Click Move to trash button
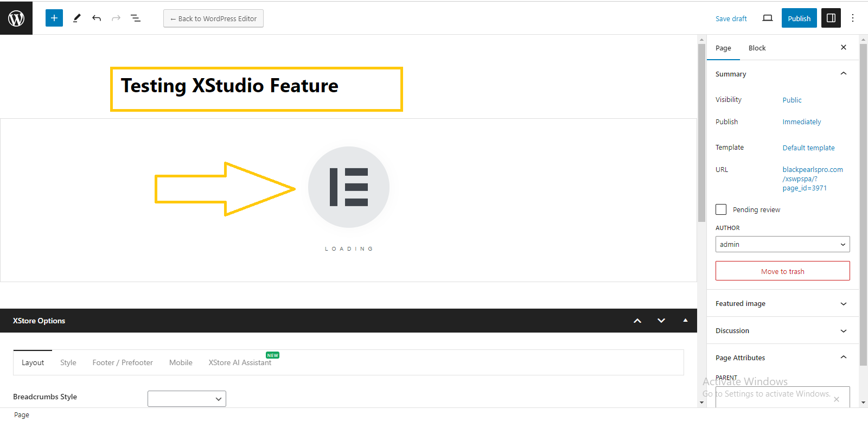Viewport: 868px width, 421px height. coord(783,271)
